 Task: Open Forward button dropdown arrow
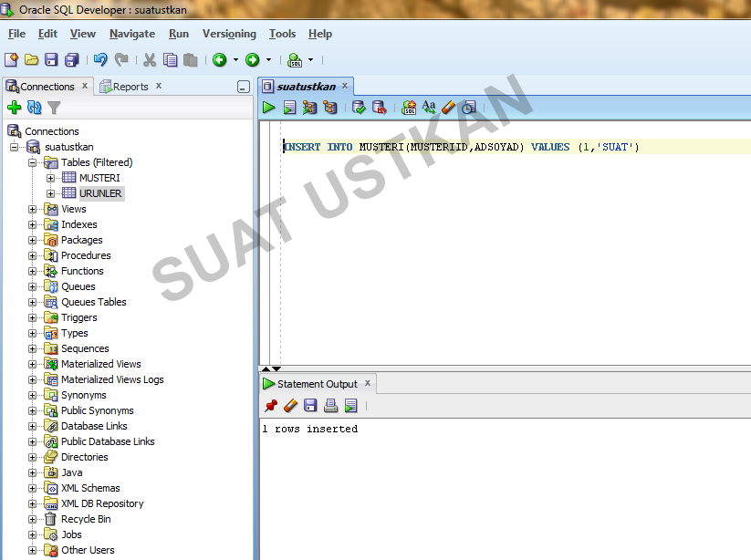[268, 60]
